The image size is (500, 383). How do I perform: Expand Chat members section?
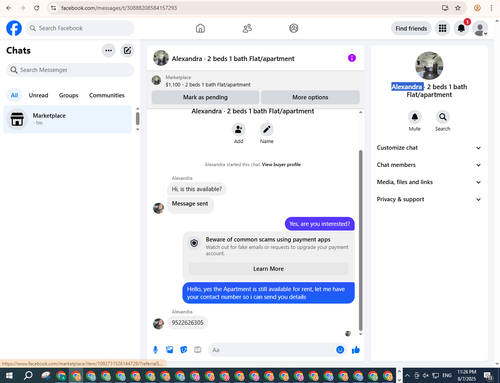coord(429,165)
